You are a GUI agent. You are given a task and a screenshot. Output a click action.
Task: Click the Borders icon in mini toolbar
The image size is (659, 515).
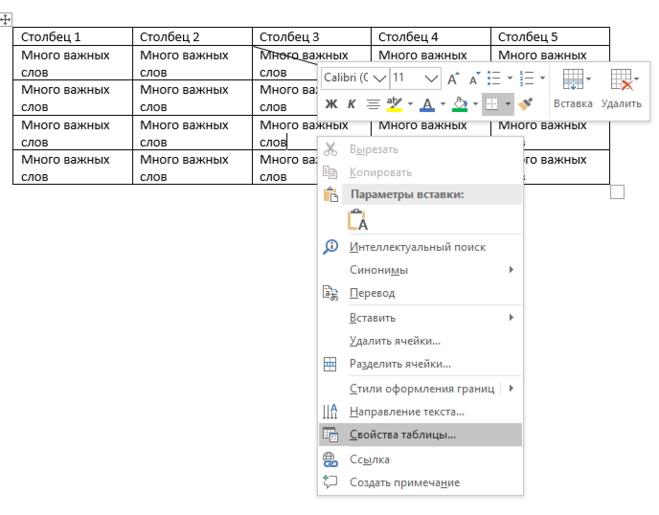492,104
